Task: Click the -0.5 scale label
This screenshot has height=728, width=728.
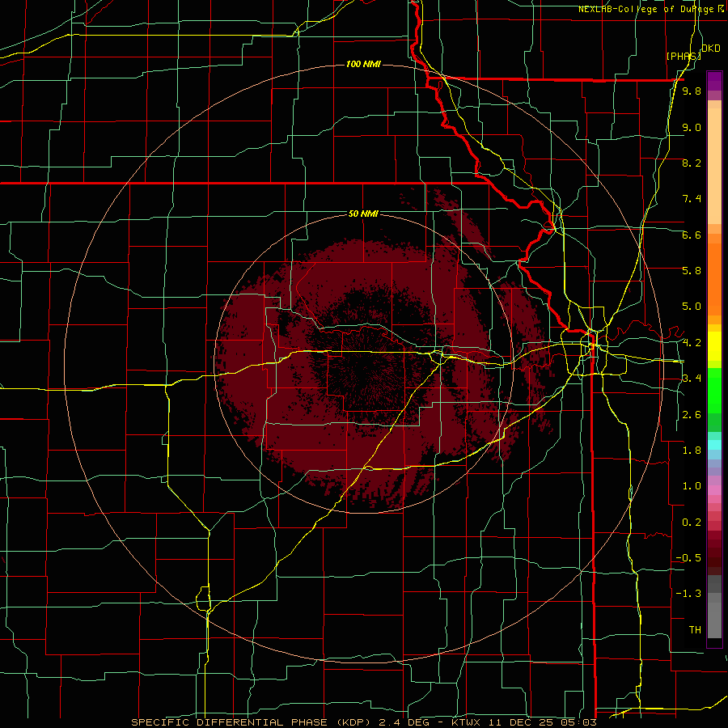Action: click(688, 558)
